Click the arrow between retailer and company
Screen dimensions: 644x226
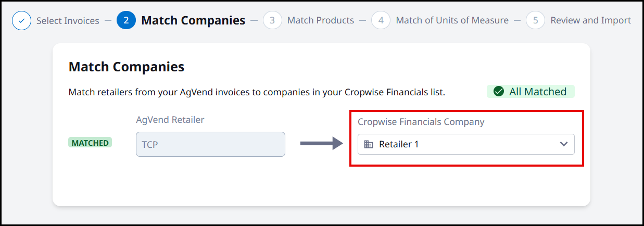pyautogui.click(x=321, y=144)
